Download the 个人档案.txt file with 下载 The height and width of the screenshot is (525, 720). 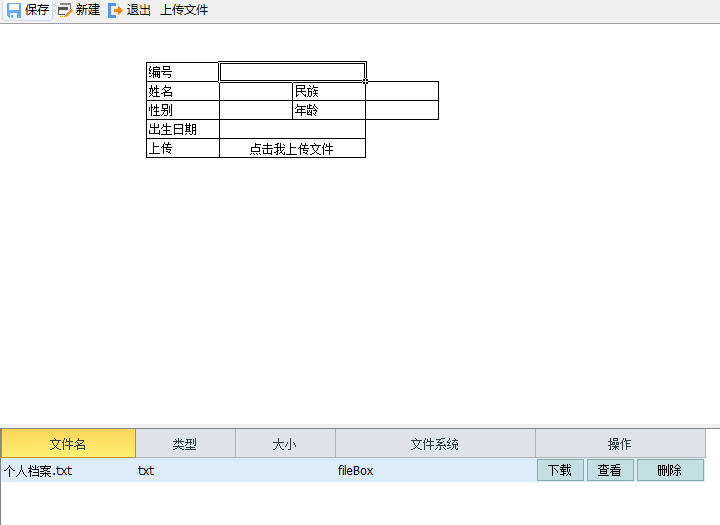point(560,470)
